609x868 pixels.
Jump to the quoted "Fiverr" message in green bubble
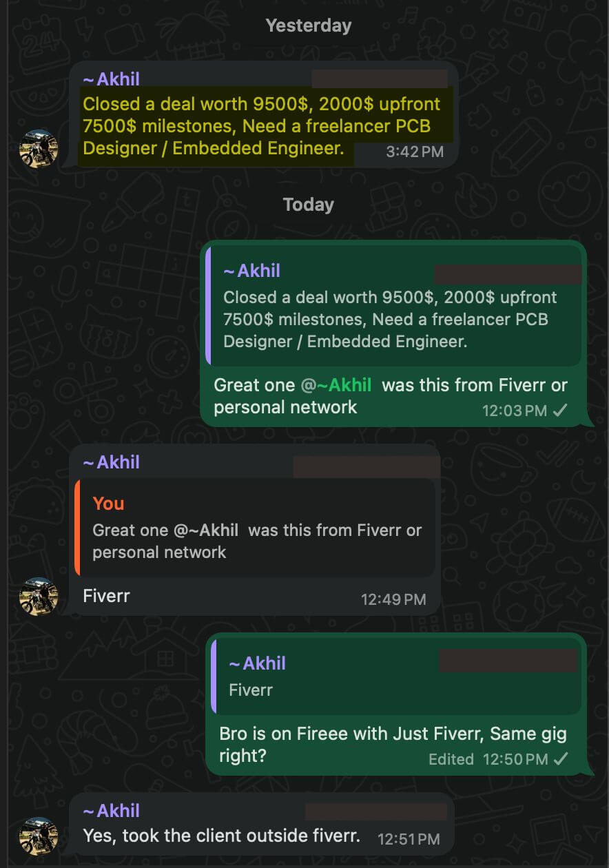[396, 676]
